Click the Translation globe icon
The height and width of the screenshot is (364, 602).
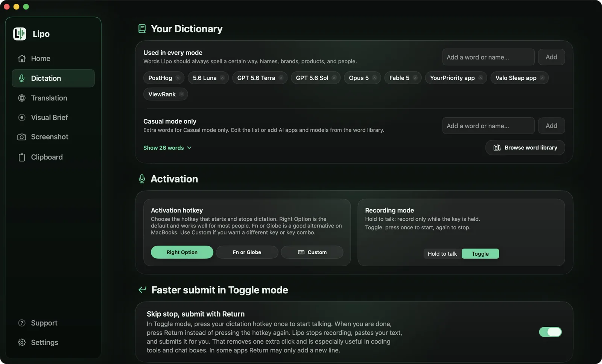point(22,98)
